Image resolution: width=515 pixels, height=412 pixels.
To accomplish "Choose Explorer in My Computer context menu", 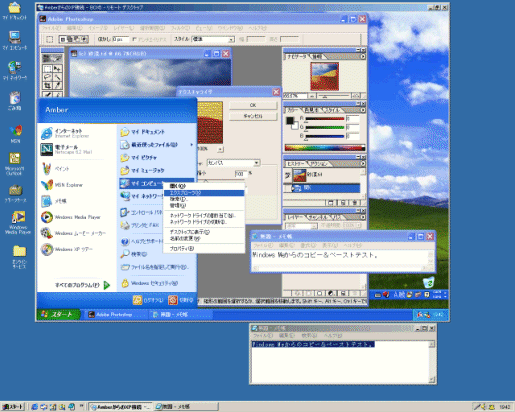I will (204, 193).
